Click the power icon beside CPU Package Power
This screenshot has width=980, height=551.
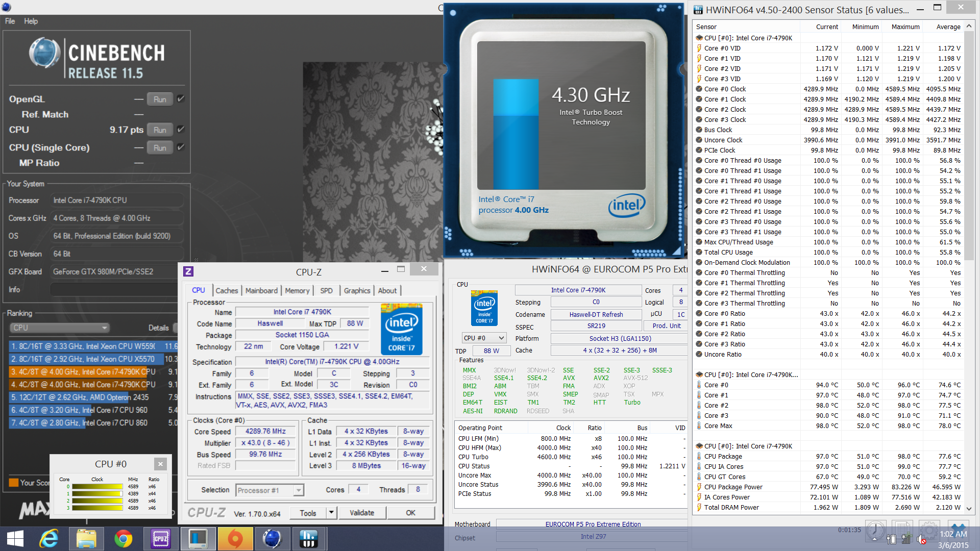pyautogui.click(x=699, y=487)
